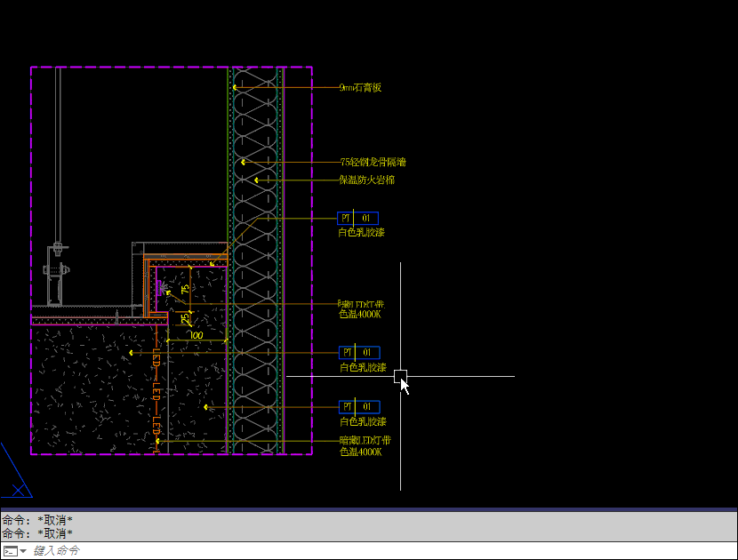Click the middle PT 01 material tag

(x=359, y=353)
